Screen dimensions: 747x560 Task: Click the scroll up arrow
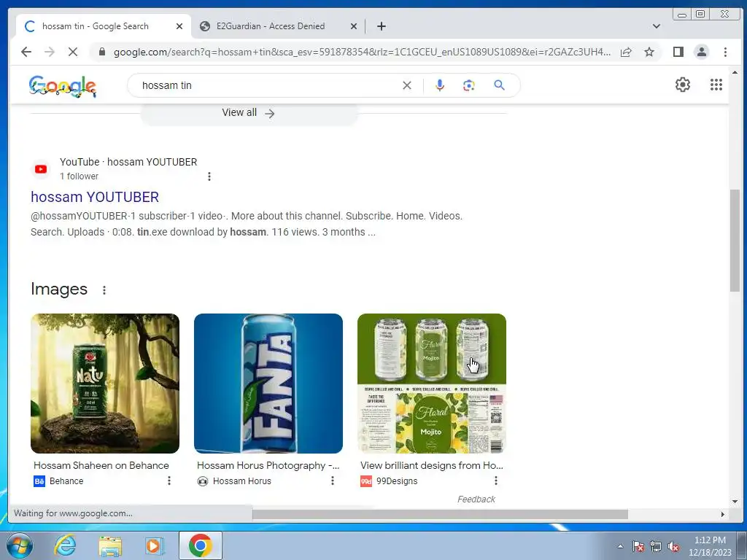click(735, 72)
